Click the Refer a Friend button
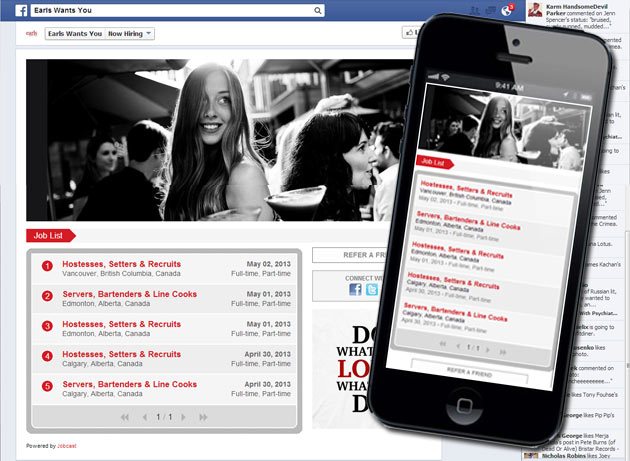This screenshot has width=630, height=461. (349, 255)
